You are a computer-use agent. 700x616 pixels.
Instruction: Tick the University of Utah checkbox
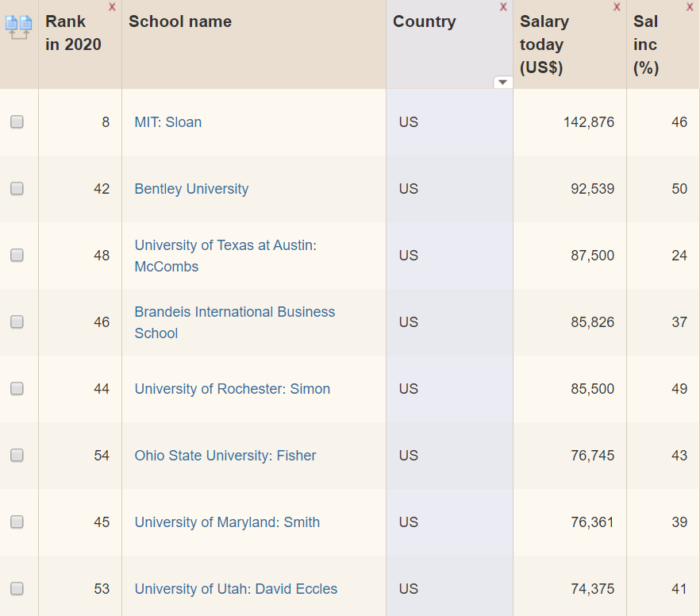click(x=17, y=589)
